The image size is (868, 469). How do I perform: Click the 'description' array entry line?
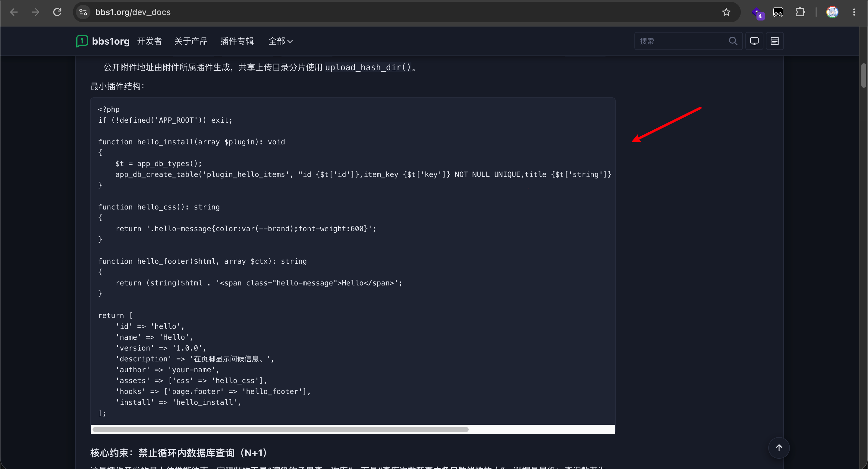click(195, 359)
